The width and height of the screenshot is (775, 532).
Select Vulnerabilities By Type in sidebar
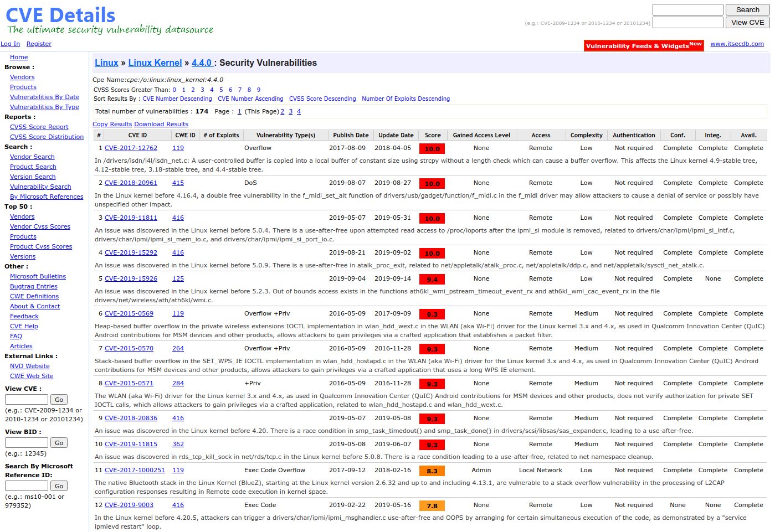[x=44, y=106]
